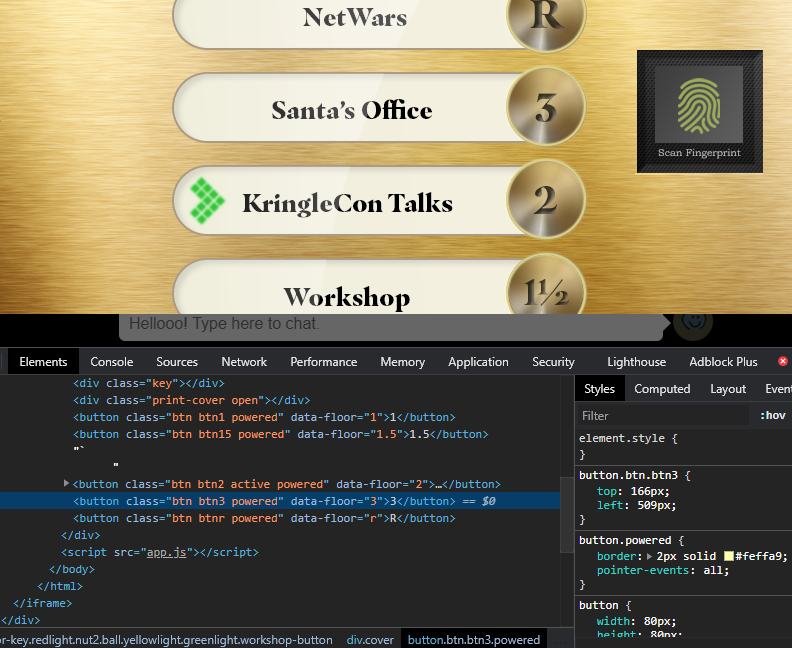Open the app.js script link
Screen dimensions: 792x648
pos(166,552)
